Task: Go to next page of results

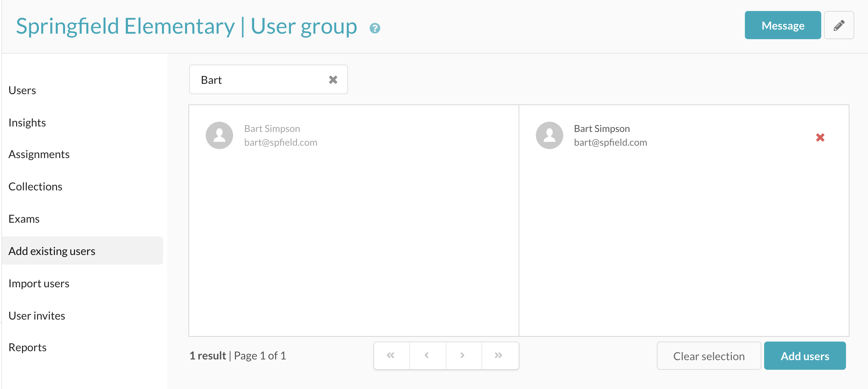Action: (463, 355)
